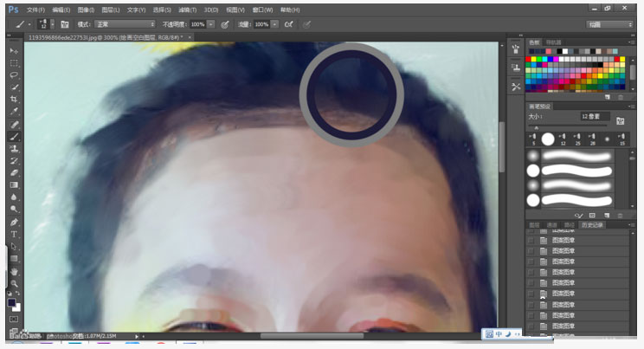Toggle Quick Mask mode
Viewport: 644px width, 349px height.
tap(14, 319)
